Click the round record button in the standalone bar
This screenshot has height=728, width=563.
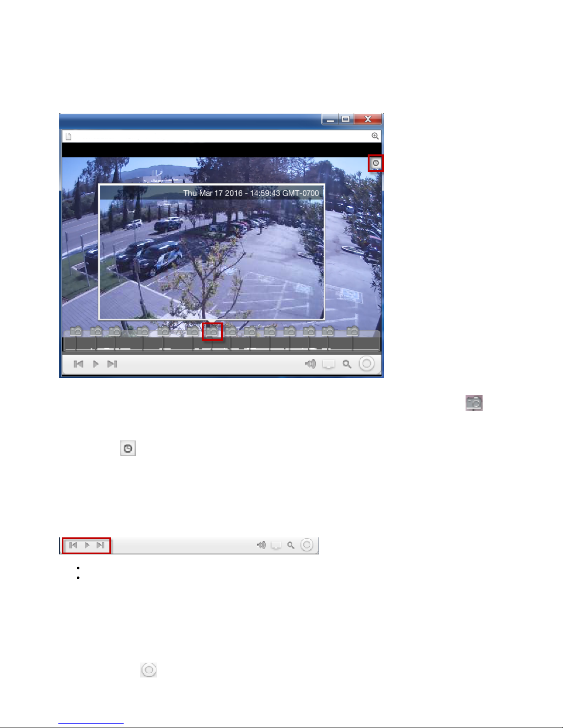tap(307, 545)
